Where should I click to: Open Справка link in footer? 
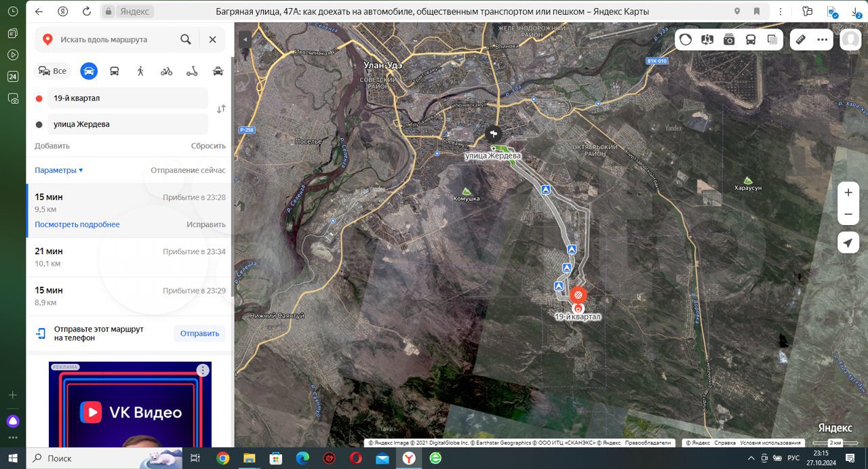(x=725, y=443)
